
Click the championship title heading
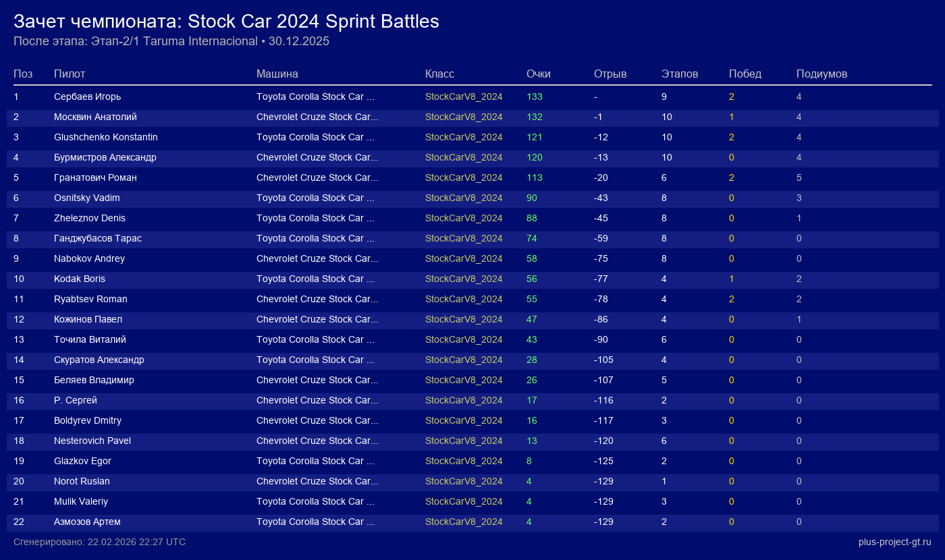226,22
